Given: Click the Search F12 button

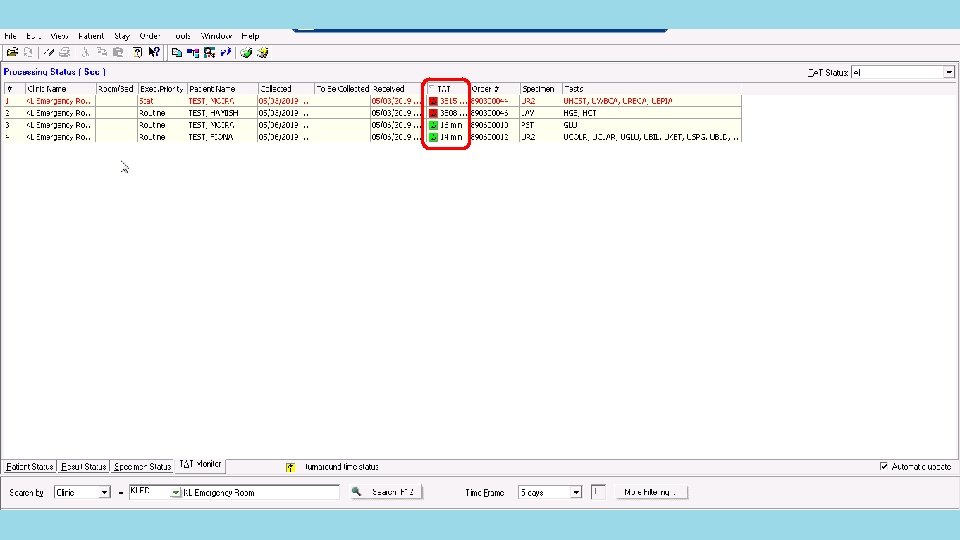Looking at the screenshot, I should pos(386,492).
